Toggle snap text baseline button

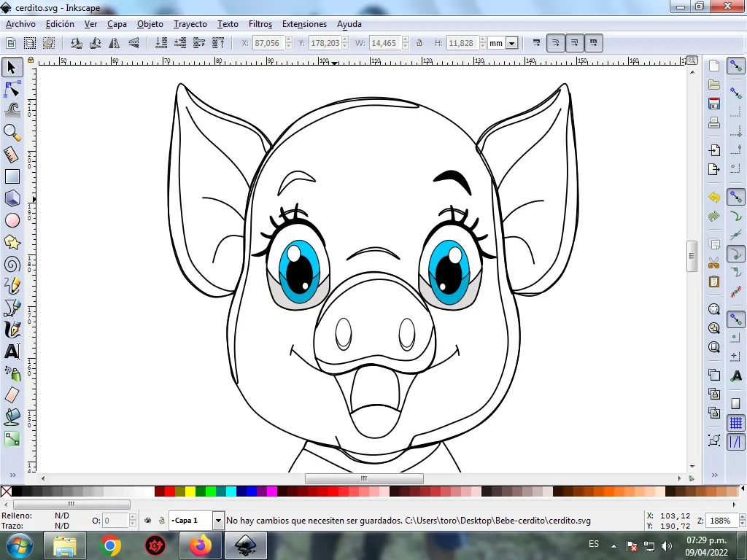click(x=735, y=376)
